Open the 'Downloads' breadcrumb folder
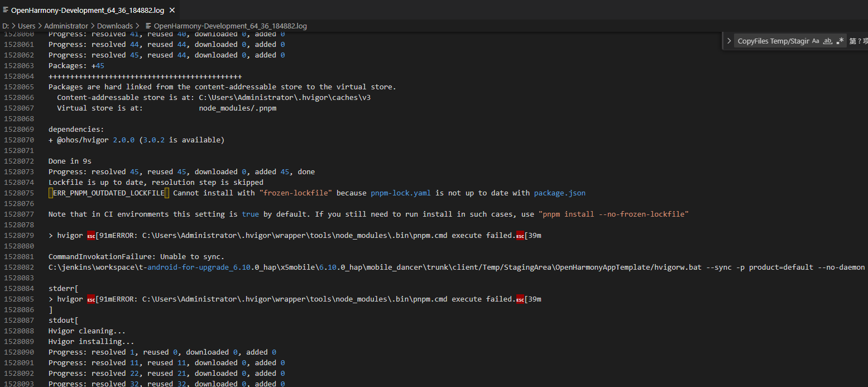Viewport: 868px width, 387px height. pyautogui.click(x=114, y=26)
